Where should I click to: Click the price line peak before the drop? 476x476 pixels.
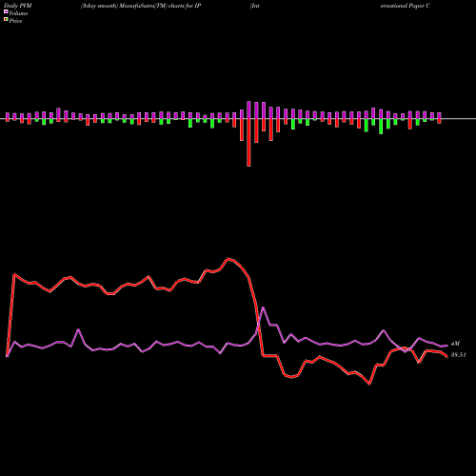click(228, 259)
